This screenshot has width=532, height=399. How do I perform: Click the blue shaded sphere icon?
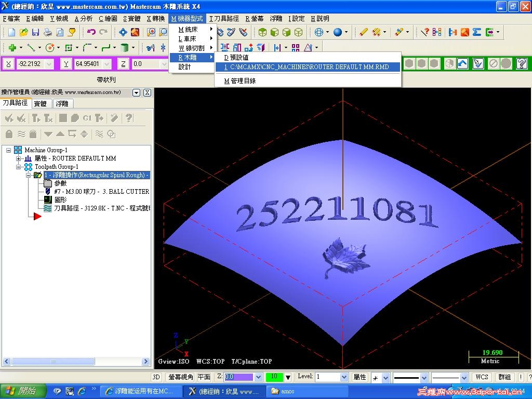click(338, 32)
